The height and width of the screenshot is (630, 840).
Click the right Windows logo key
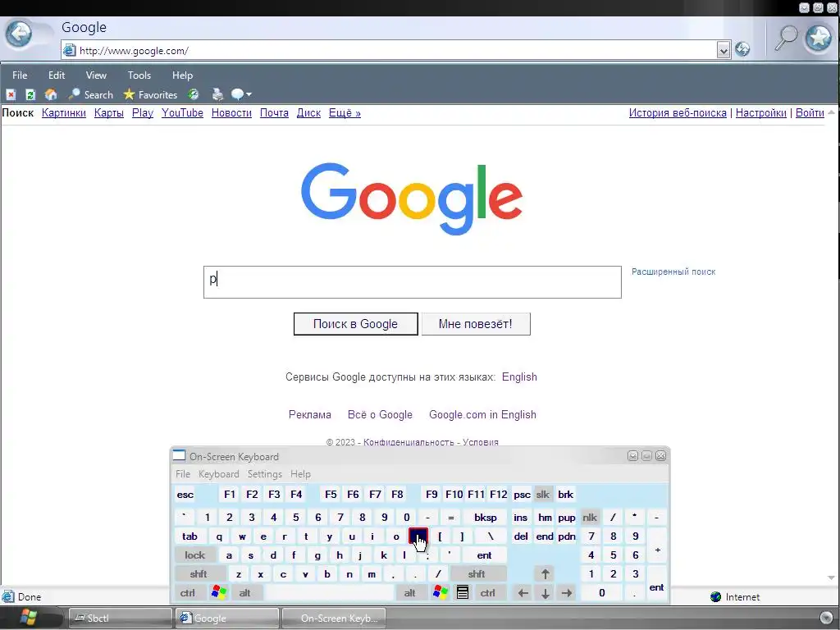point(441,593)
